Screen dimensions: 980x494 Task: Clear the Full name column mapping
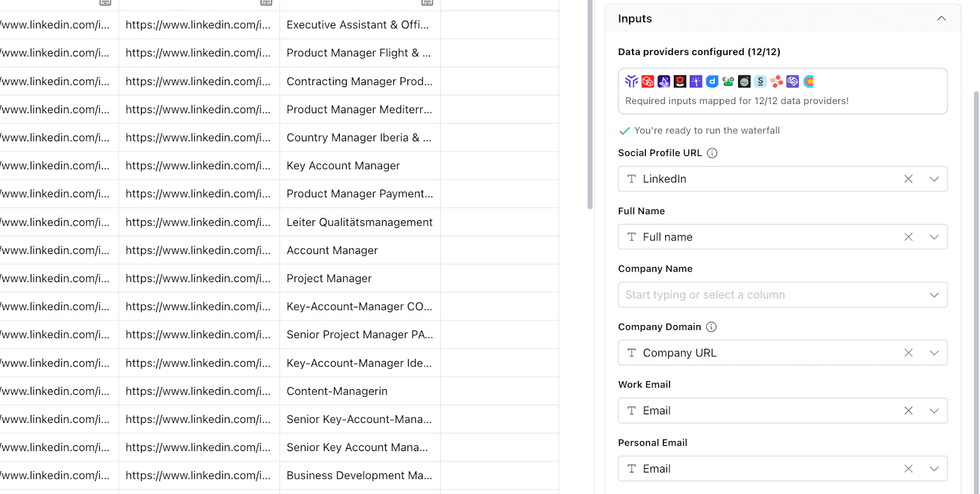coord(908,237)
